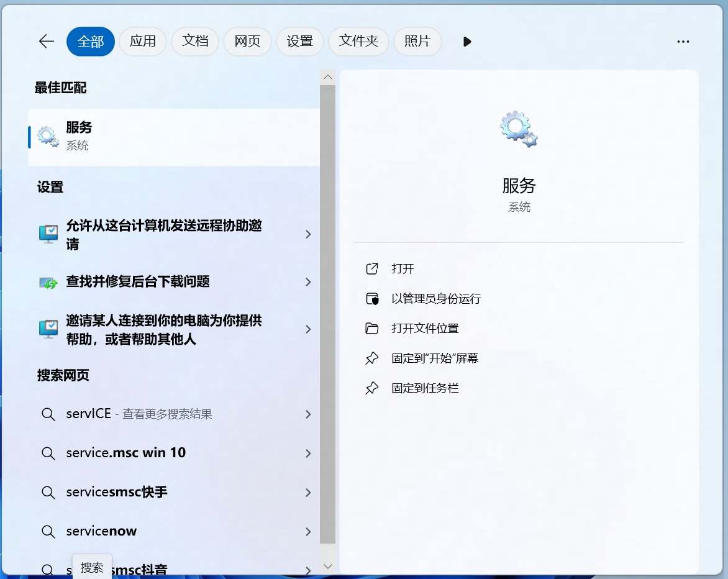Viewport: 728px width, 579px height.
Task: Click the scrollbar down arrow in results list
Action: point(327,566)
